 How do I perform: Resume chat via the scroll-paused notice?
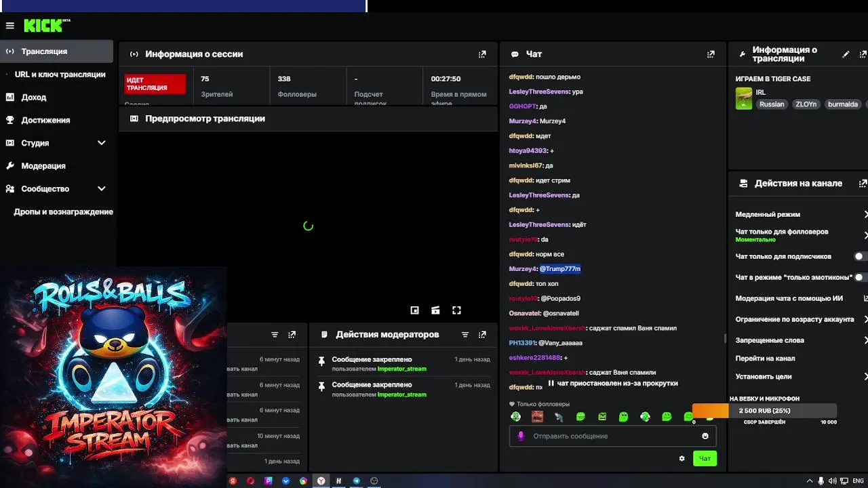pyautogui.click(x=613, y=384)
